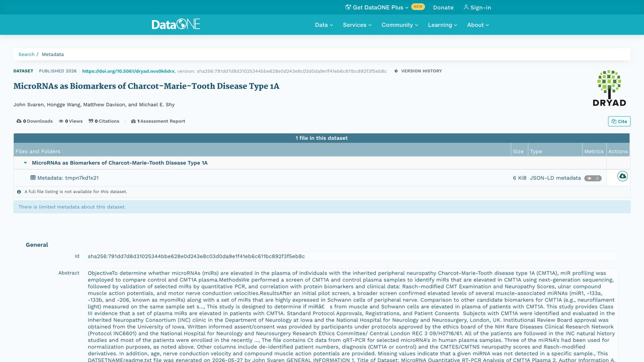Open the dataset DOI link
The width and height of the screenshot is (644, 362).
(128, 71)
